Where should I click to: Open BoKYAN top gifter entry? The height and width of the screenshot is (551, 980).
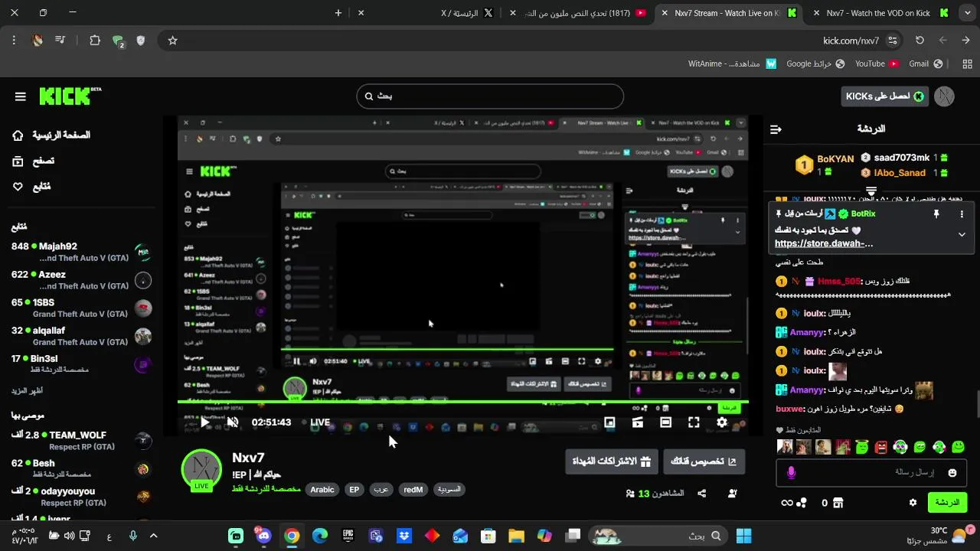point(825,165)
